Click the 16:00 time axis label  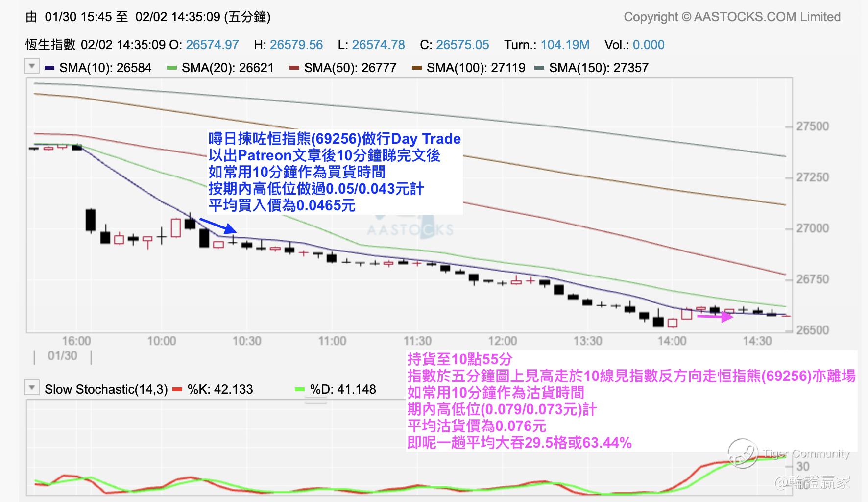pyautogui.click(x=76, y=341)
